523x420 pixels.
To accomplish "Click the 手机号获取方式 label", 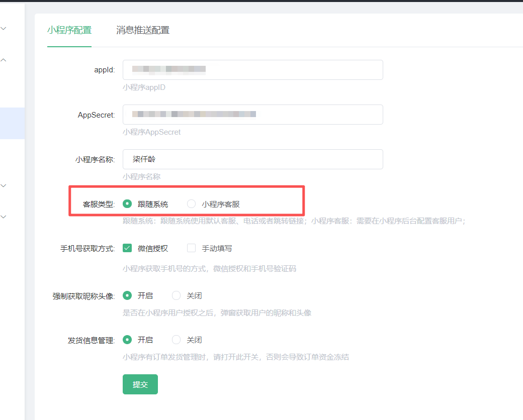I will [x=88, y=248].
